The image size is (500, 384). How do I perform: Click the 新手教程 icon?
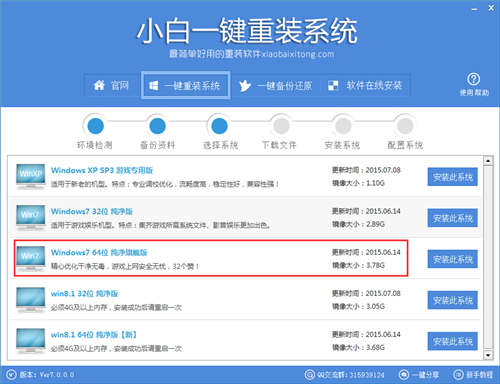click(x=458, y=375)
